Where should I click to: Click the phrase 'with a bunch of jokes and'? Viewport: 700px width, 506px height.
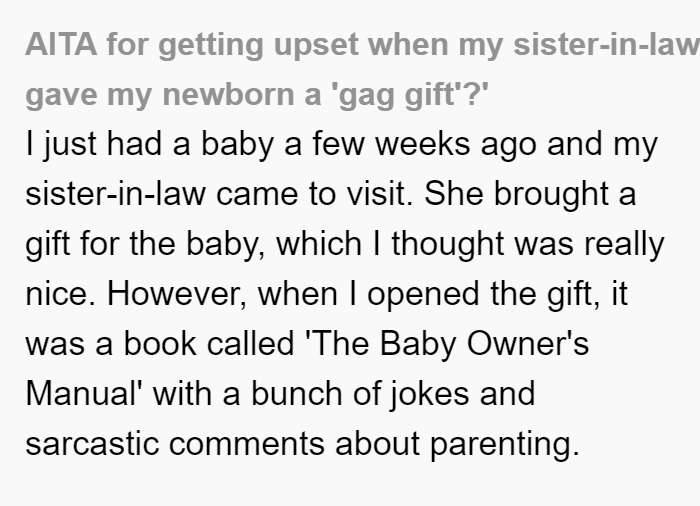click(x=344, y=394)
